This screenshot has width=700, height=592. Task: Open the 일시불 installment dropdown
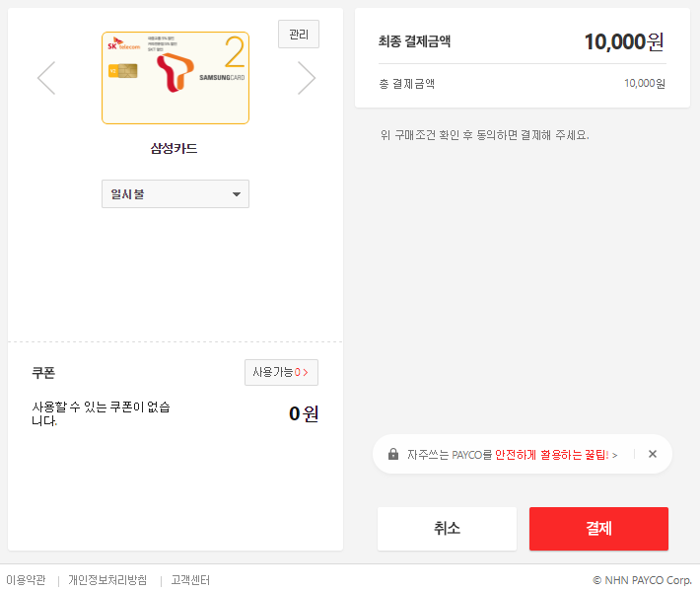coord(175,194)
